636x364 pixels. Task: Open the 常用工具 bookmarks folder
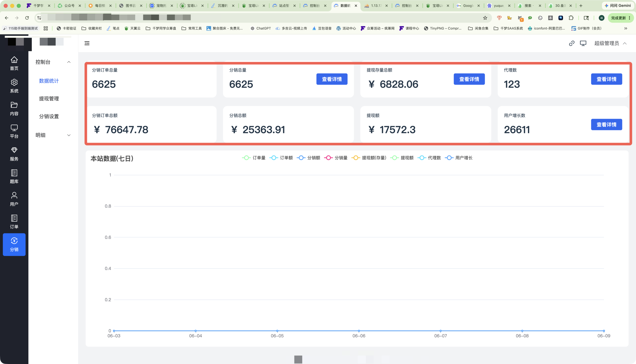(192, 28)
